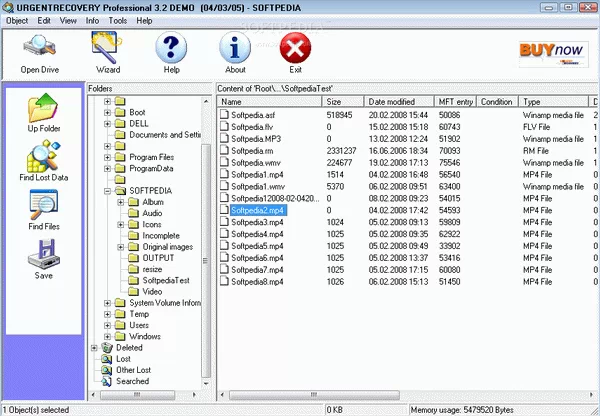Click file icon of Softpedia.wmv
Viewport: 600px width, 416px height.
pyautogui.click(x=224, y=162)
